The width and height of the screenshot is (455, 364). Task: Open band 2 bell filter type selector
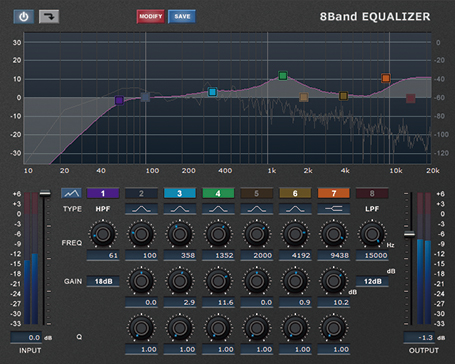[141, 209]
